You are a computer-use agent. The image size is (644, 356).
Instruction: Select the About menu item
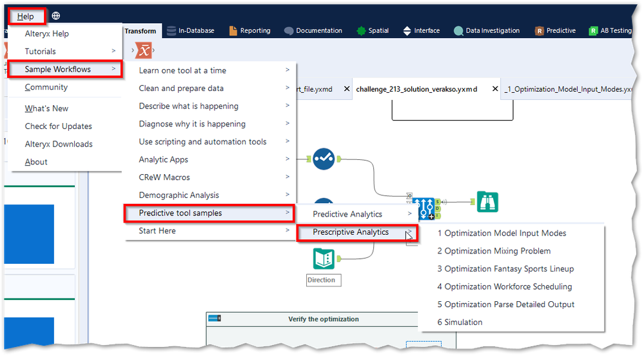tap(65, 162)
